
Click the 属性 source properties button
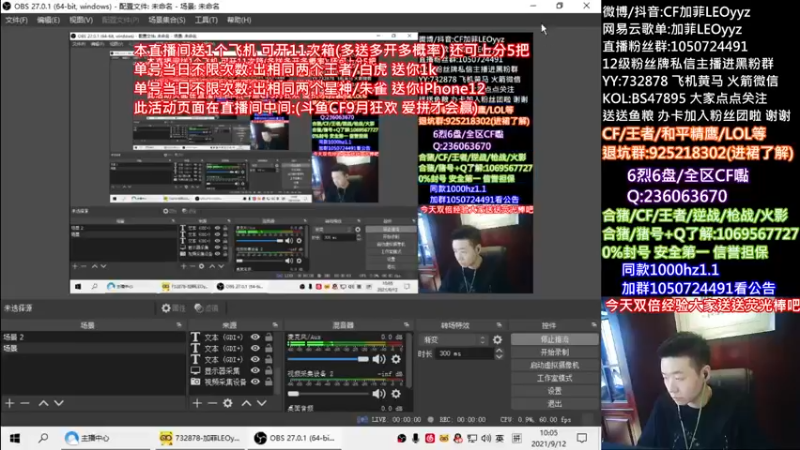[x=173, y=308]
